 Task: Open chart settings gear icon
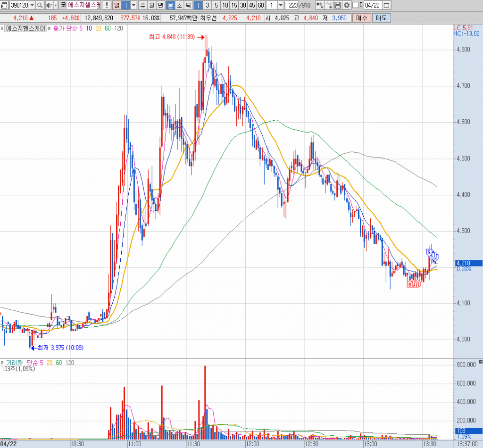click(x=347, y=5)
